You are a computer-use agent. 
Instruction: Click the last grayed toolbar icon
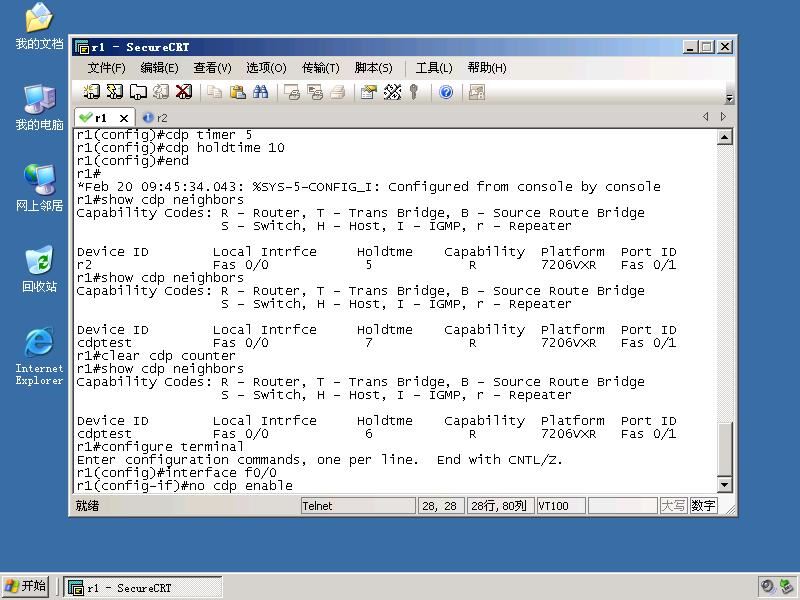pos(477,92)
